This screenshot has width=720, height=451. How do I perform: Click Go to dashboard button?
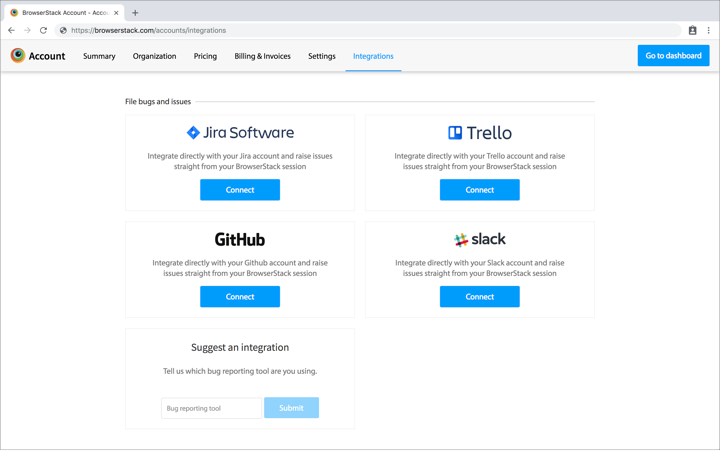pyautogui.click(x=673, y=56)
